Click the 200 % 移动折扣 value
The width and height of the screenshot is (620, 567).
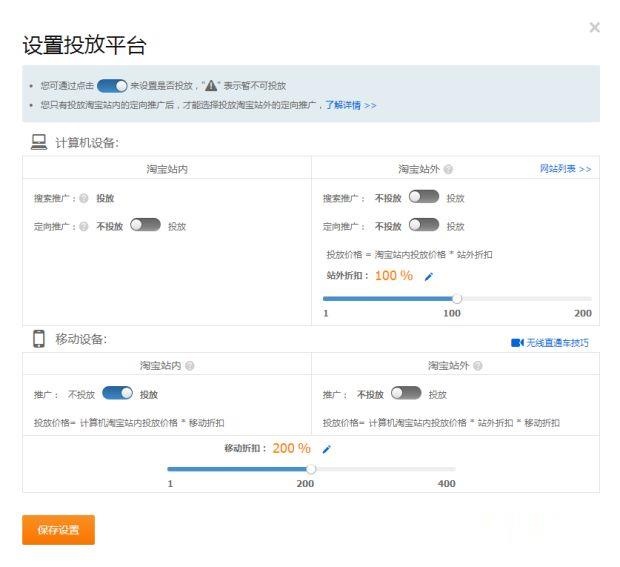point(291,448)
